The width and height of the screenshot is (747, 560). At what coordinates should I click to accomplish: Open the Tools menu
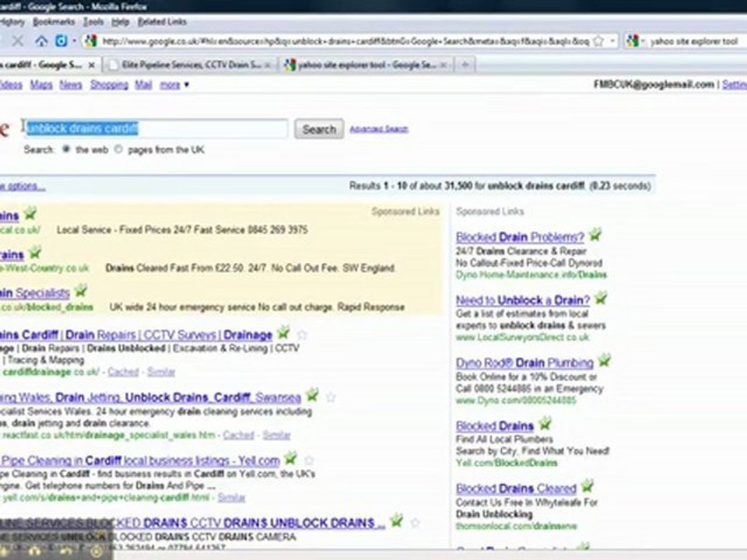pyautogui.click(x=93, y=22)
